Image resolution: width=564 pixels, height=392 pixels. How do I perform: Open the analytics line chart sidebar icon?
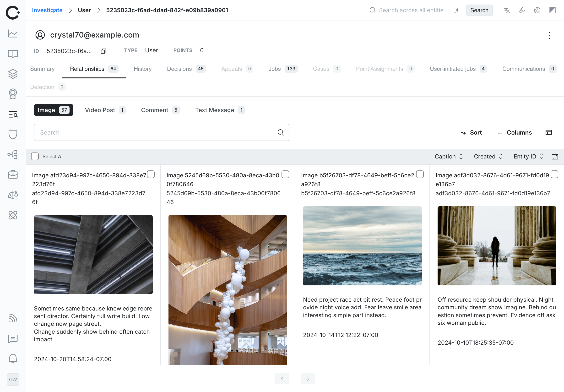point(13,34)
